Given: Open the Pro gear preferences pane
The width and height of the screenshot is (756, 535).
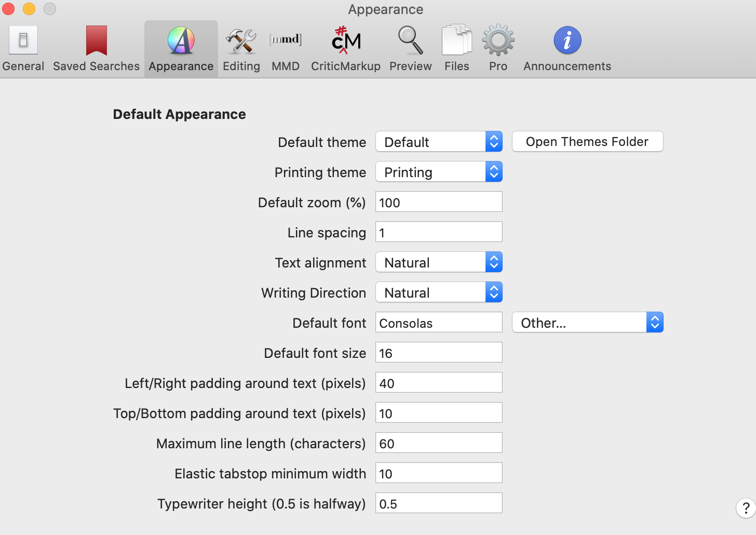Looking at the screenshot, I should [x=498, y=49].
